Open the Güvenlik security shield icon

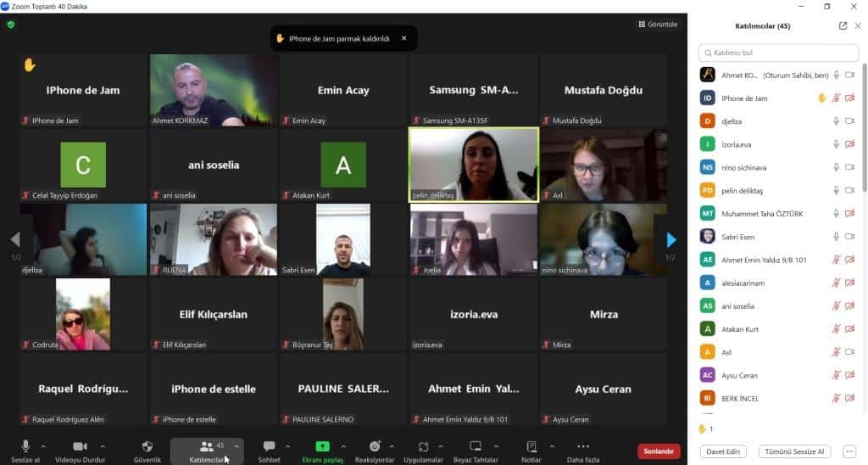[x=147, y=446]
